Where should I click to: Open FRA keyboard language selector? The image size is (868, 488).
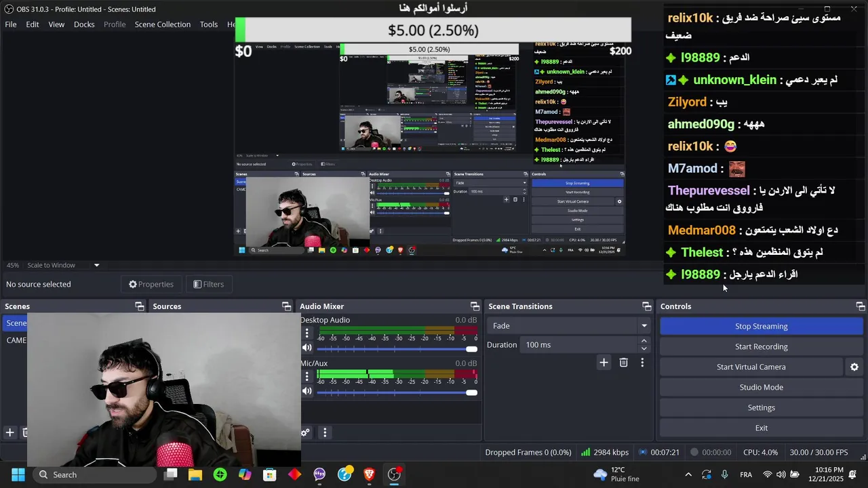click(x=746, y=474)
